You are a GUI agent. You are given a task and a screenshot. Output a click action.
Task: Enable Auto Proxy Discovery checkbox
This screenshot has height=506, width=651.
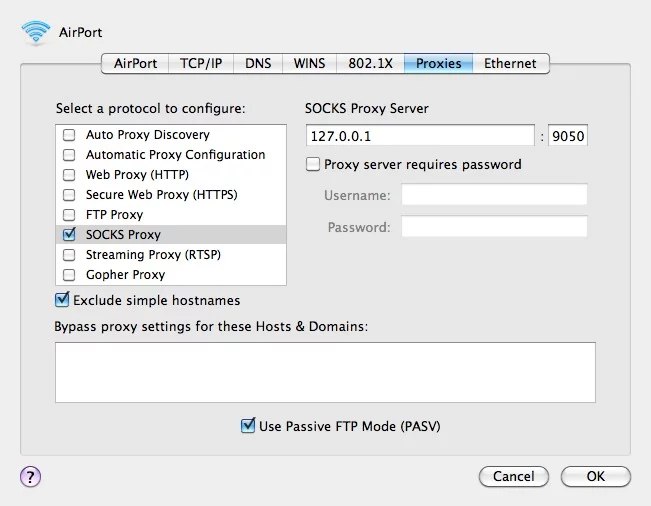(x=69, y=135)
